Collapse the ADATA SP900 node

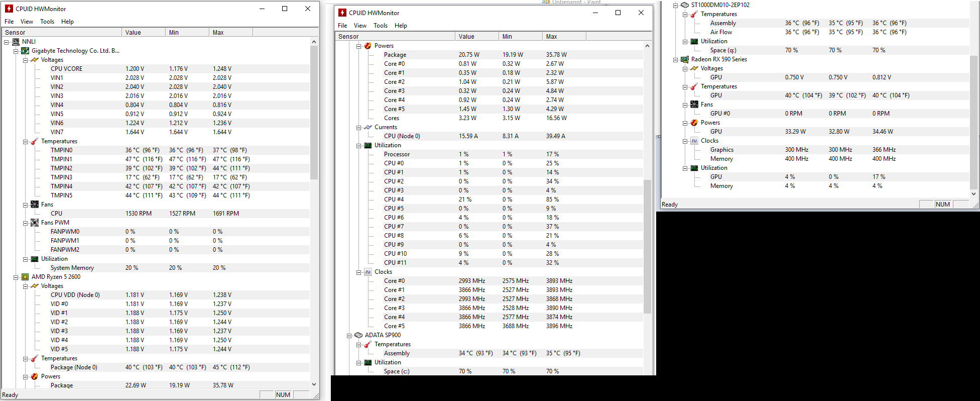(349, 336)
